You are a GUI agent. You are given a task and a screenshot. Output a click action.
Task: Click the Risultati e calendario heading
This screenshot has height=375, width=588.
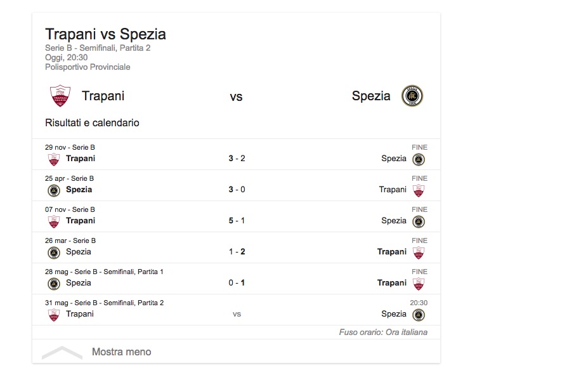click(92, 122)
